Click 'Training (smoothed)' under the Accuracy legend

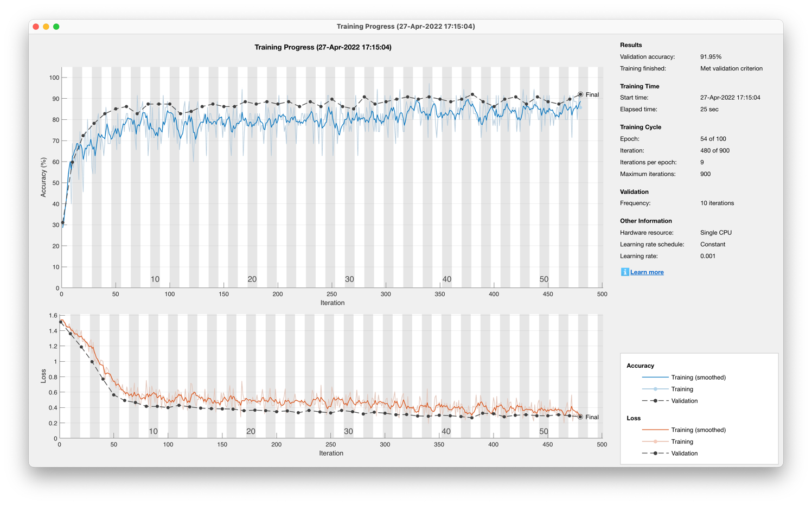pos(698,378)
